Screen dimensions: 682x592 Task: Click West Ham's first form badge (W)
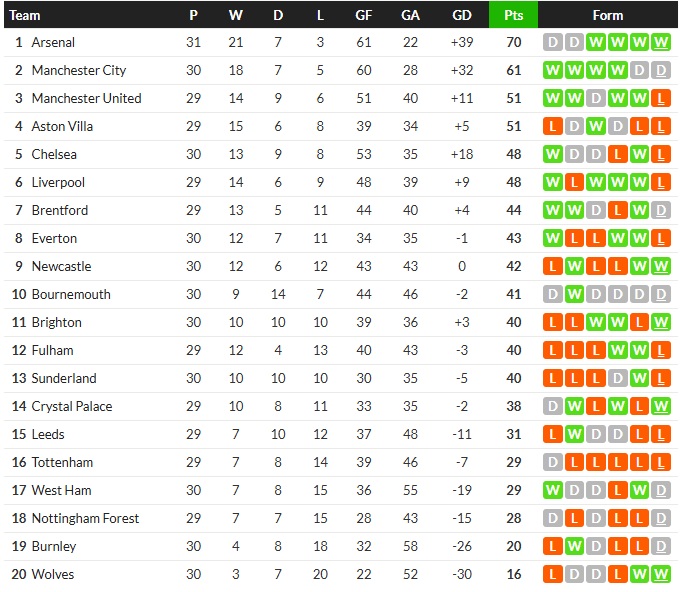click(x=552, y=490)
